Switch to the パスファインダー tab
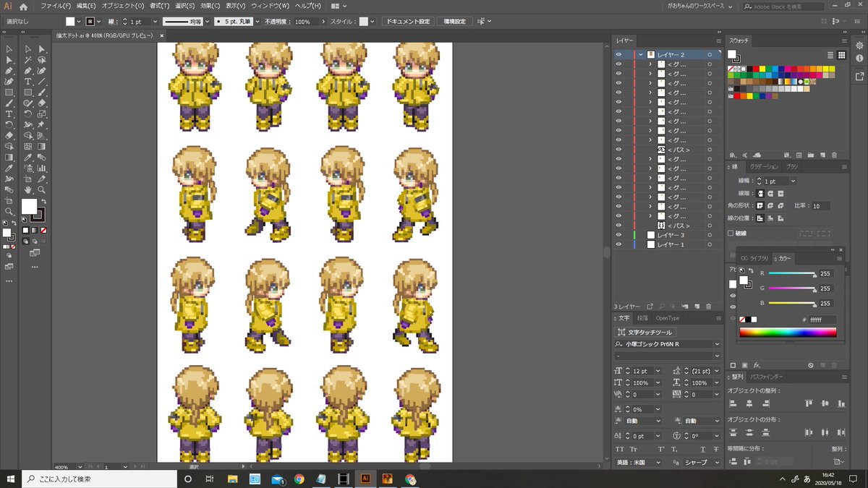The image size is (868, 488). (767, 377)
